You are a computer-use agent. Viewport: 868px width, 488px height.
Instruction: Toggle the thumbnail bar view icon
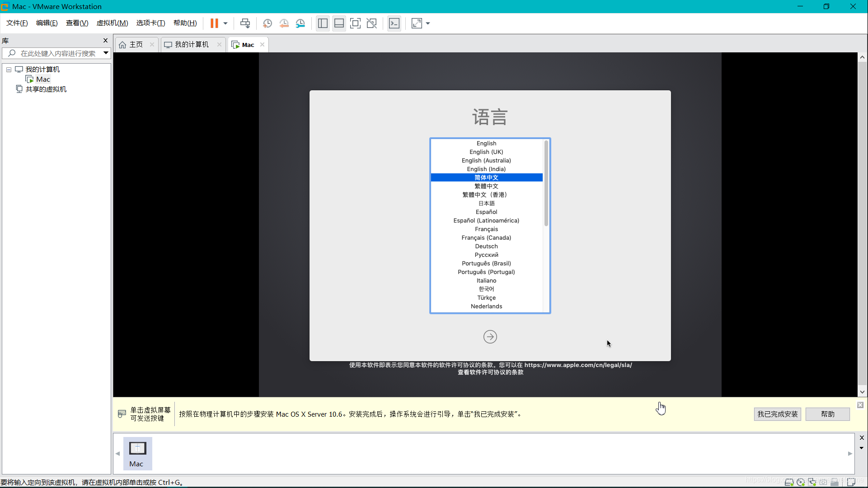(339, 23)
